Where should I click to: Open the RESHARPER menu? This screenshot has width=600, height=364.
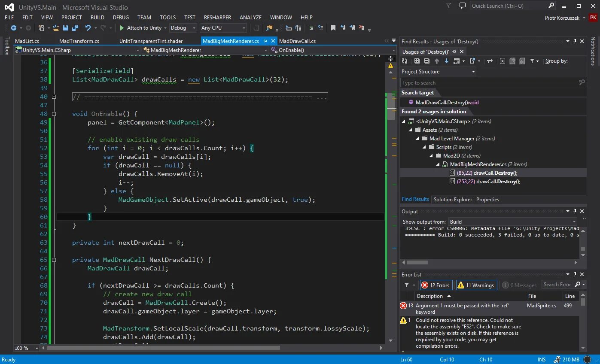[217, 18]
